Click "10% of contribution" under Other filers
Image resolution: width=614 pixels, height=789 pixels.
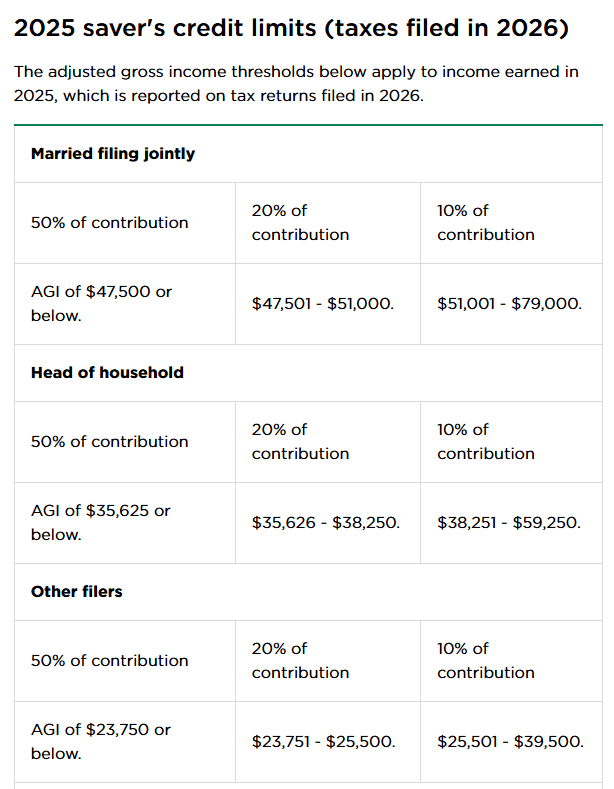coord(486,661)
